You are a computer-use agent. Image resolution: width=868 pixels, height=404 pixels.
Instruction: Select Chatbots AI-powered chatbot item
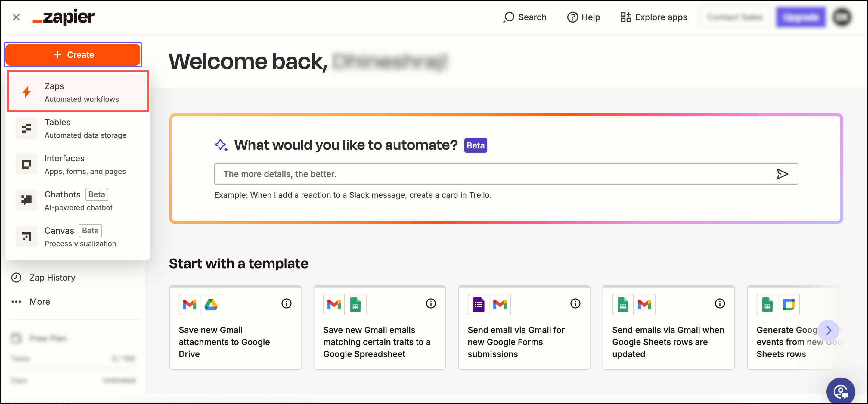pos(78,200)
